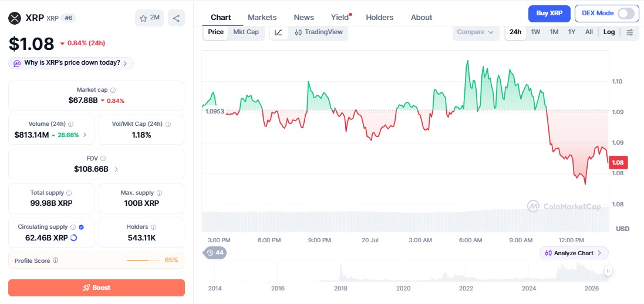
Task: Open the Chart tab
Action: (x=221, y=17)
